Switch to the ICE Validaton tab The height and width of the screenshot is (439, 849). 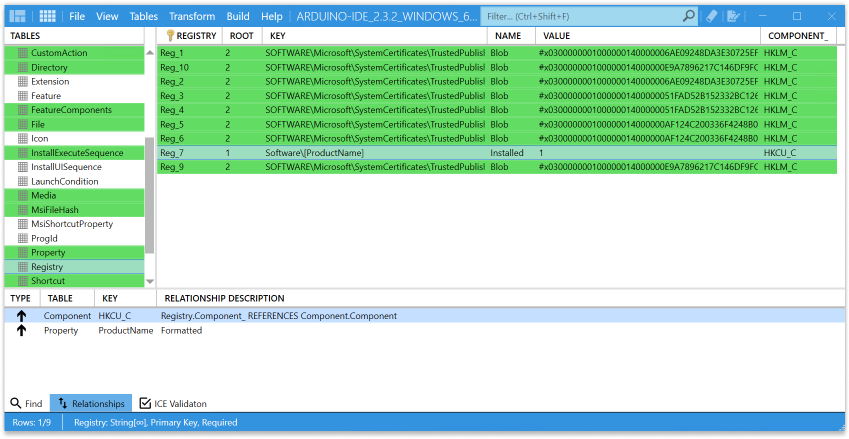coord(173,404)
